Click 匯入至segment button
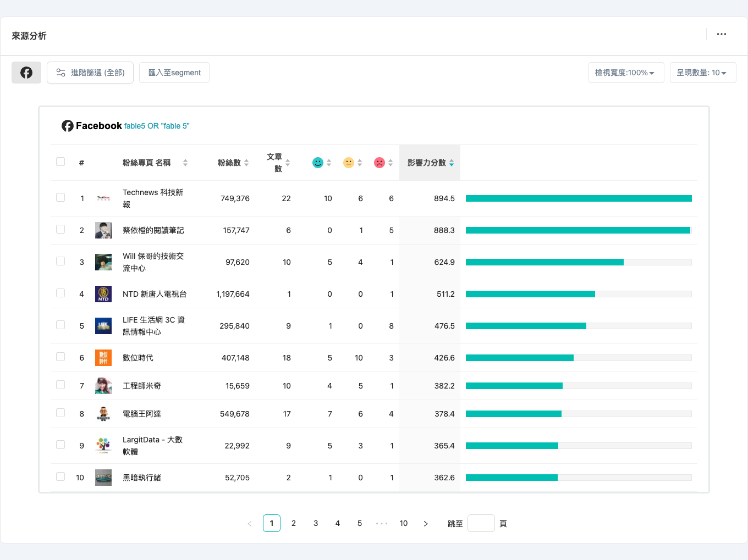Screen dimensions: 748x560 coord(174,73)
